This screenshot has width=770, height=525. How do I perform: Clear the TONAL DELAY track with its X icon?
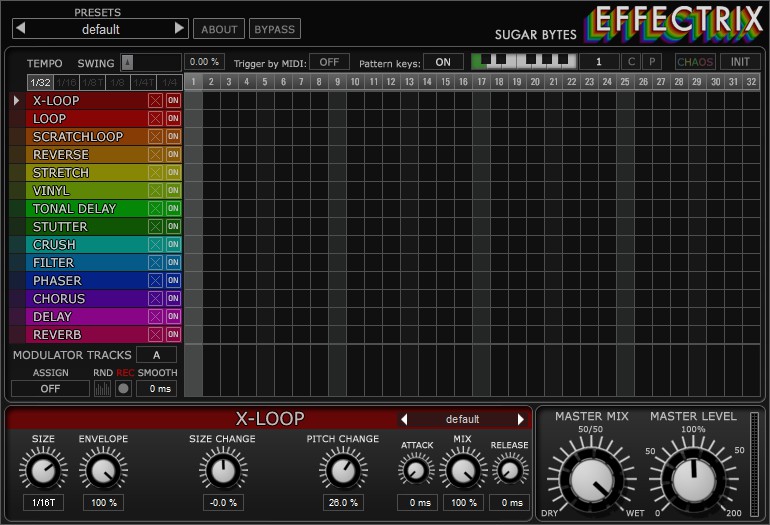click(x=155, y=208)
